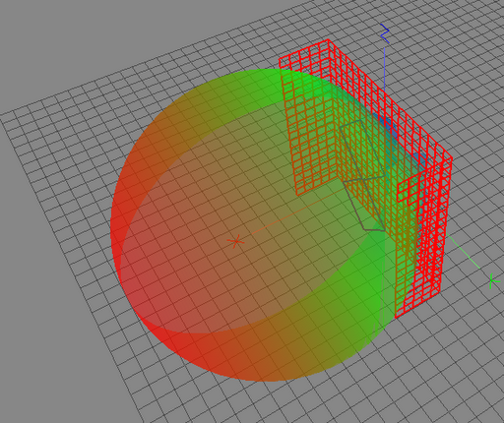Select the red cross marker at sphere center

tap(235, 242)
